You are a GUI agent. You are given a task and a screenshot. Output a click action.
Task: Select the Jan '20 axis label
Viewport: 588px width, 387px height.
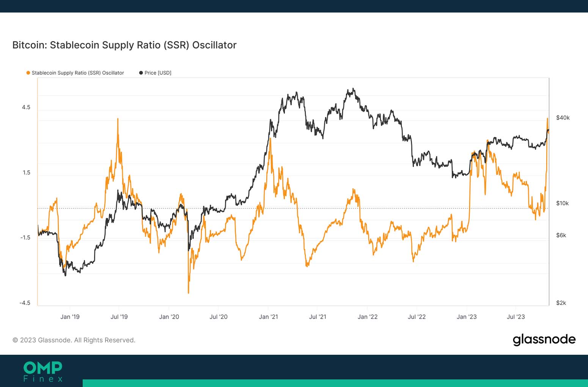(169, 317)
